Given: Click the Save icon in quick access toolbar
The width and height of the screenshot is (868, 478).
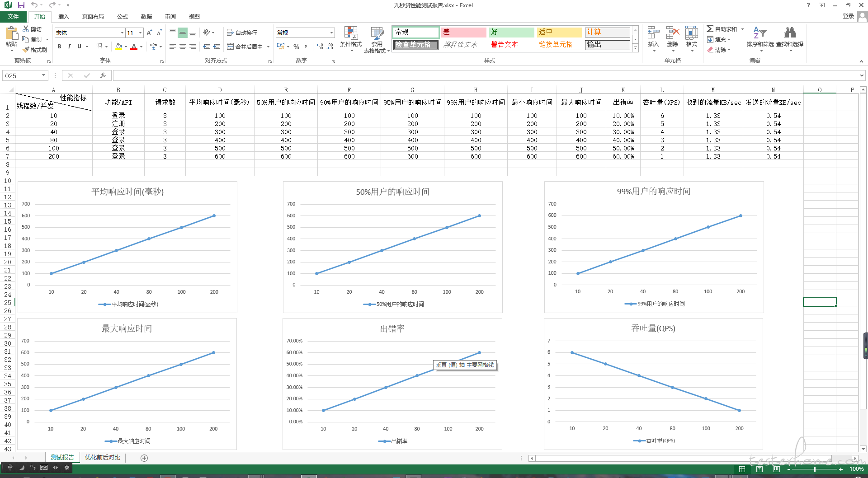Looking at the screenshot, I should (21, 5).
